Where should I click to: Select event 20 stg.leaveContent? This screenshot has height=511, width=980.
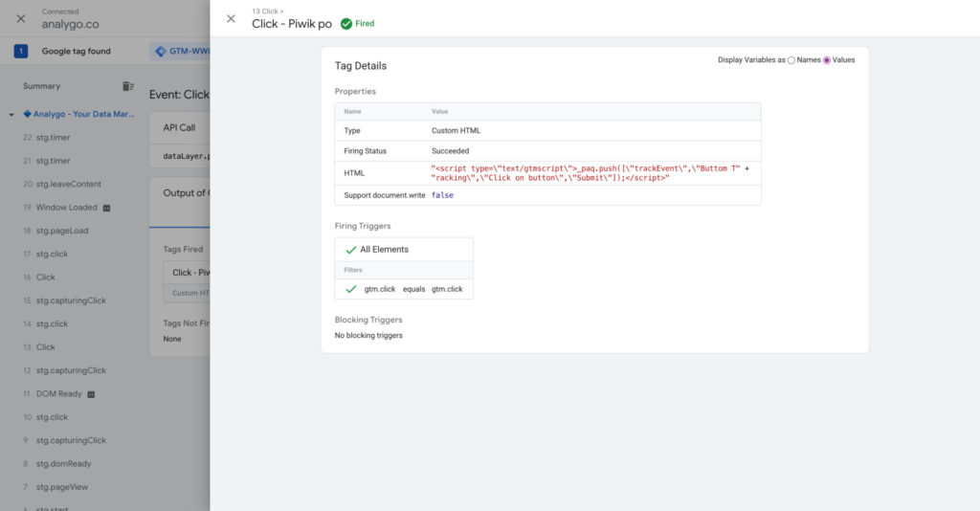68,184
